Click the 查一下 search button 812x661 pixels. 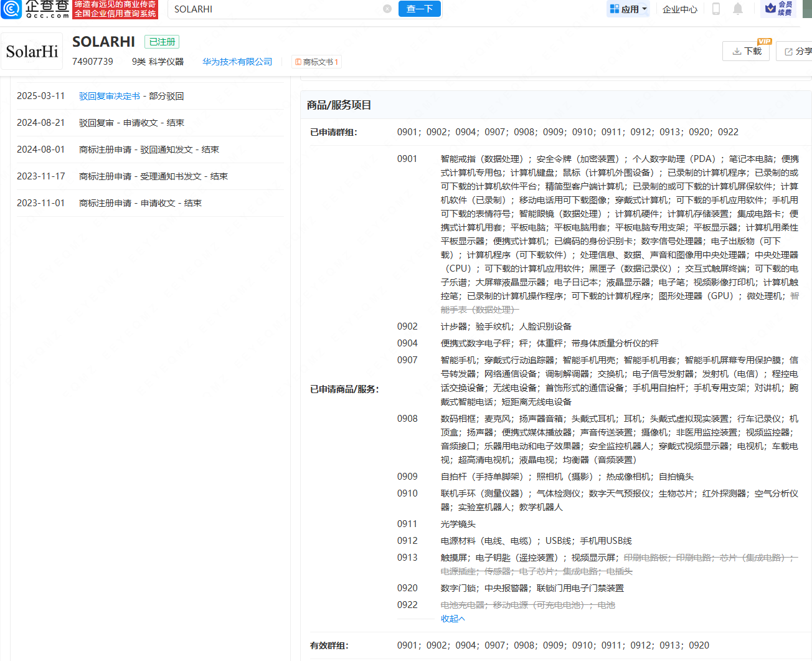tap(419, 9)
